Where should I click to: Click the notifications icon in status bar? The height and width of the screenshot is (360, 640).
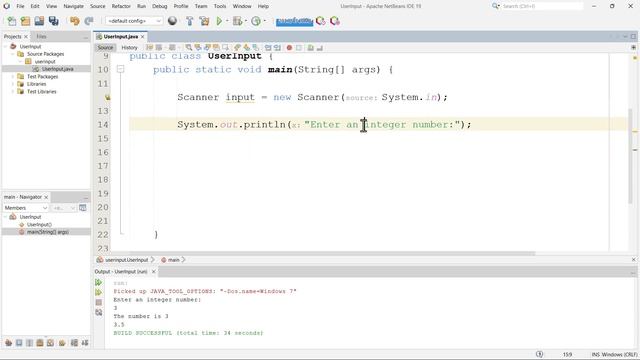point(539,354)
